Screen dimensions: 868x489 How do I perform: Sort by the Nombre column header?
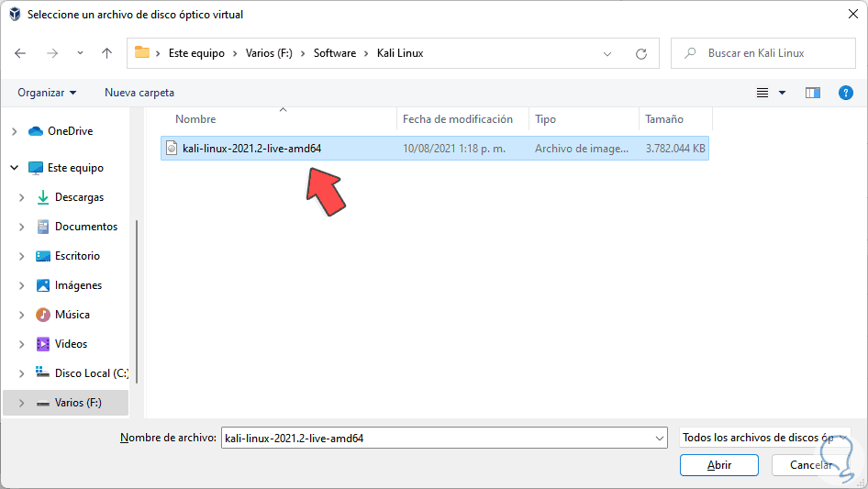click(x=195, y=119)
